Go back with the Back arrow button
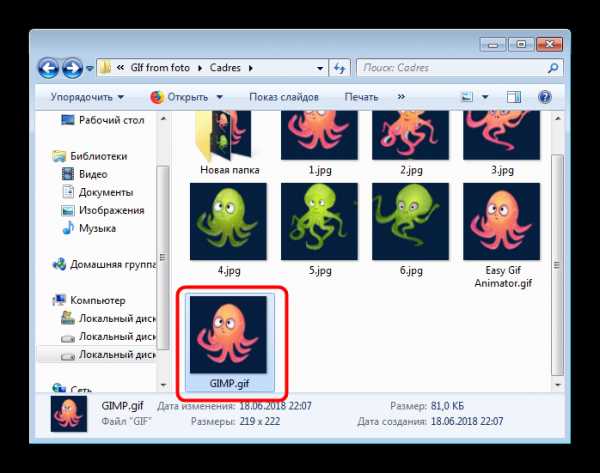The height and width of the screenshot is (473, 600). [48, 68]
